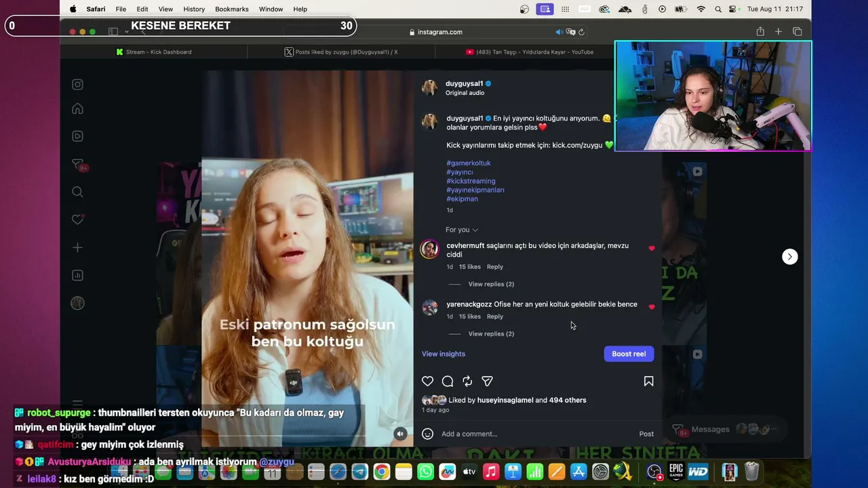Open a new Safari tab with the plus
The height and width of the screenshot is (488, 868).
pos(778,32)
